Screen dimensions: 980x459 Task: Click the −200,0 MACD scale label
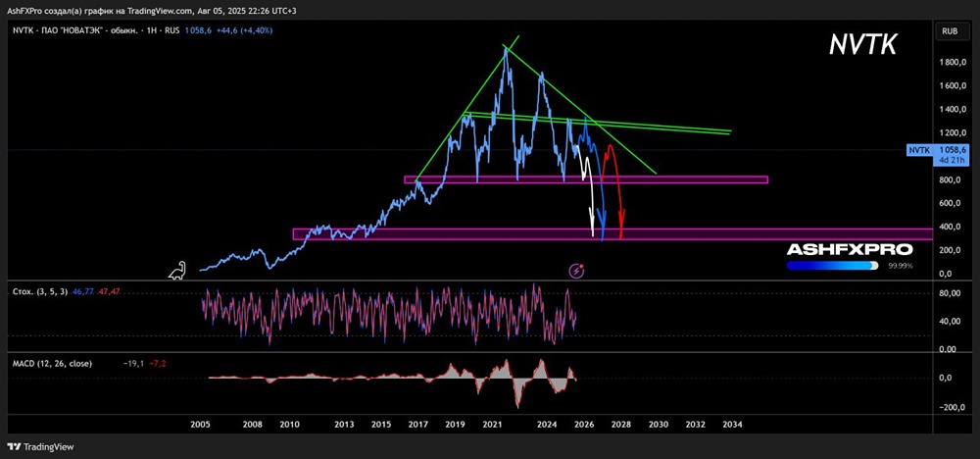coord(950,407)
